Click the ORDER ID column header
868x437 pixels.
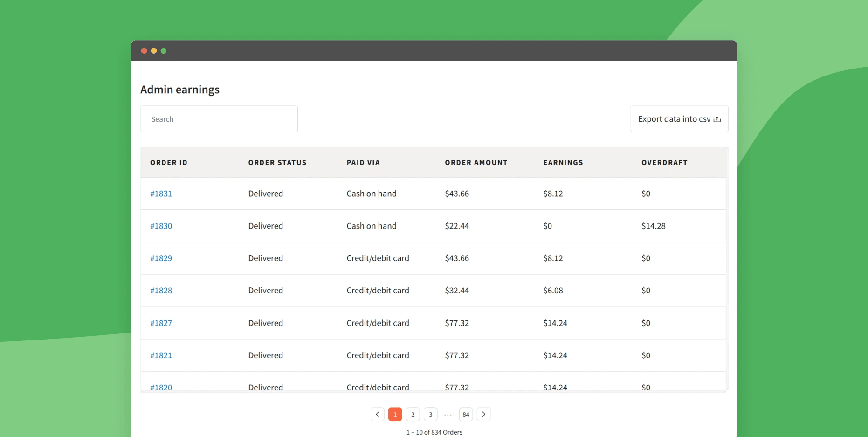pos(169,163)
